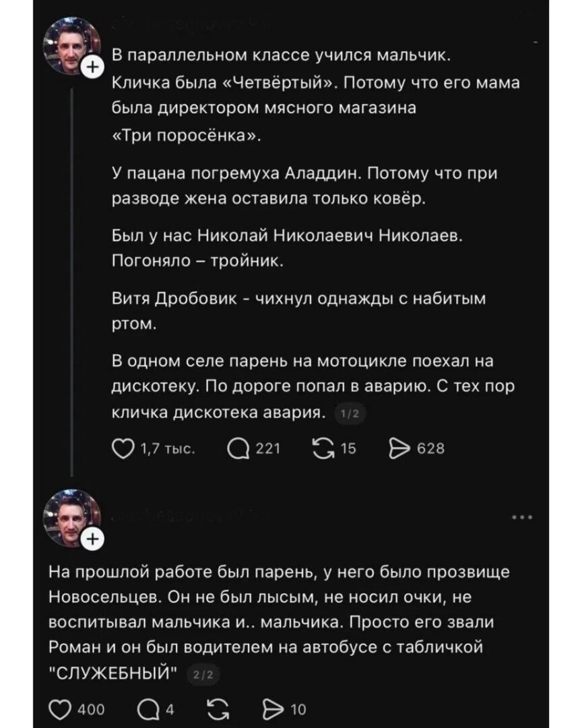Share the second post with 10 sends
This screenshot has height=728, width=582.
coord(273,709)
